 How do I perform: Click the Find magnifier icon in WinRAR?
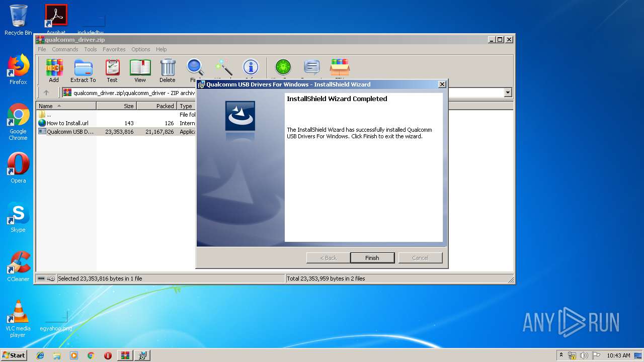point(195,68)
